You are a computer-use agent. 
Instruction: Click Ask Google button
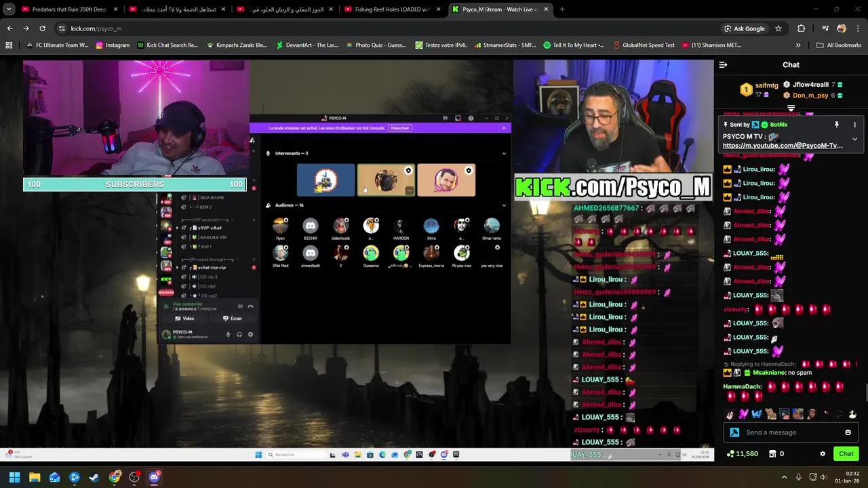click(744, 28)
